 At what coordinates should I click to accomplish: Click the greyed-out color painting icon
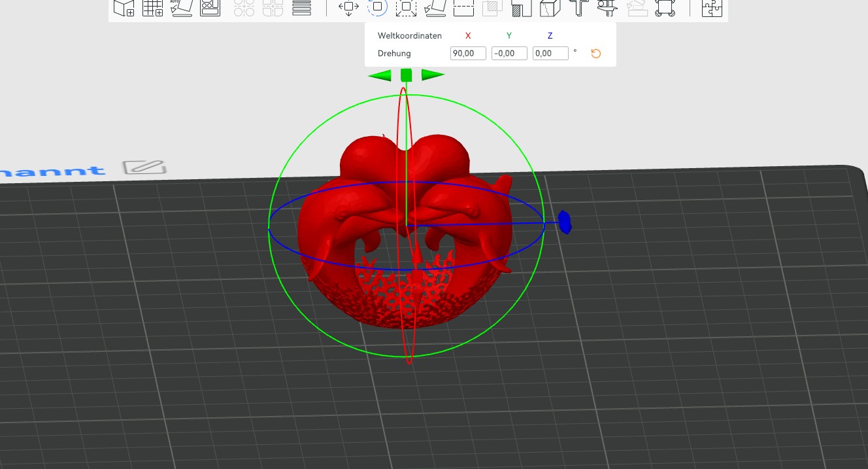(637, 8)
